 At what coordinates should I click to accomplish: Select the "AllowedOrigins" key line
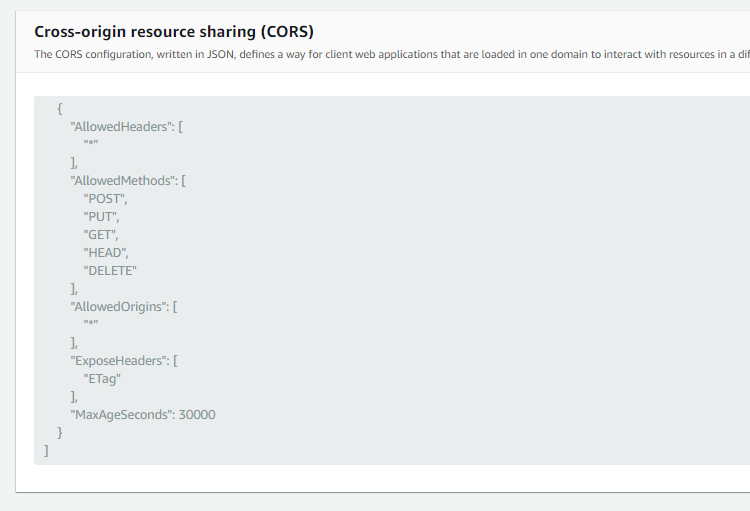click(123, 306)
